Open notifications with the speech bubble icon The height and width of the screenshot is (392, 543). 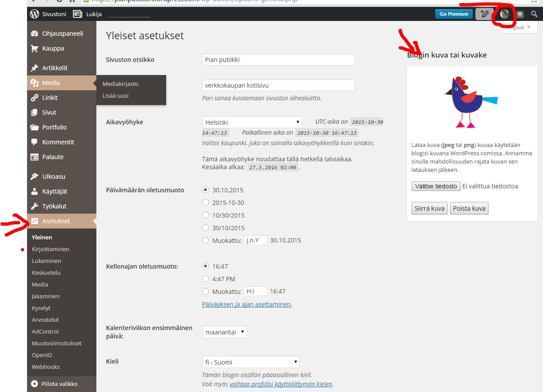point(520,14)
